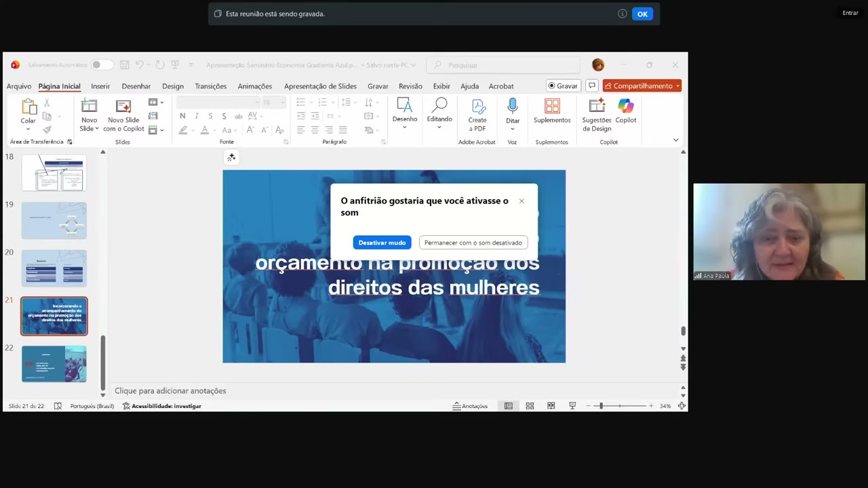Screen dimensions: 868x488
Task: Launch the Copilot pane
Action: (x=626, y=111)
